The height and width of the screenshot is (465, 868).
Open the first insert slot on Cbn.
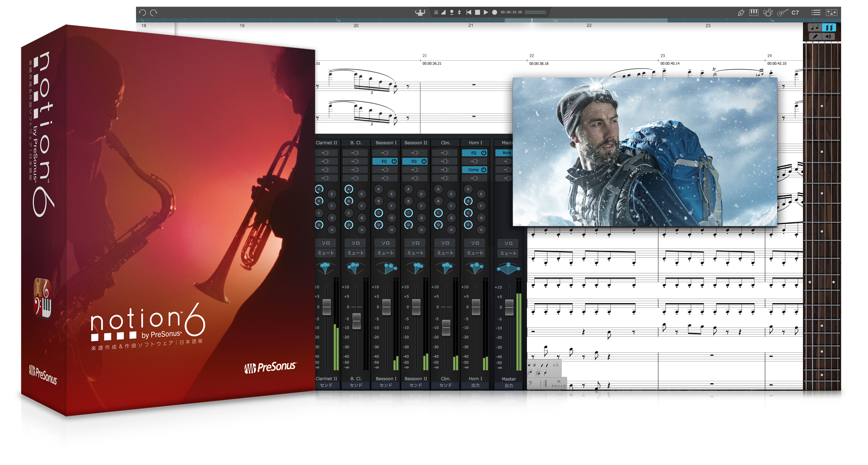[x=445, y=153]
